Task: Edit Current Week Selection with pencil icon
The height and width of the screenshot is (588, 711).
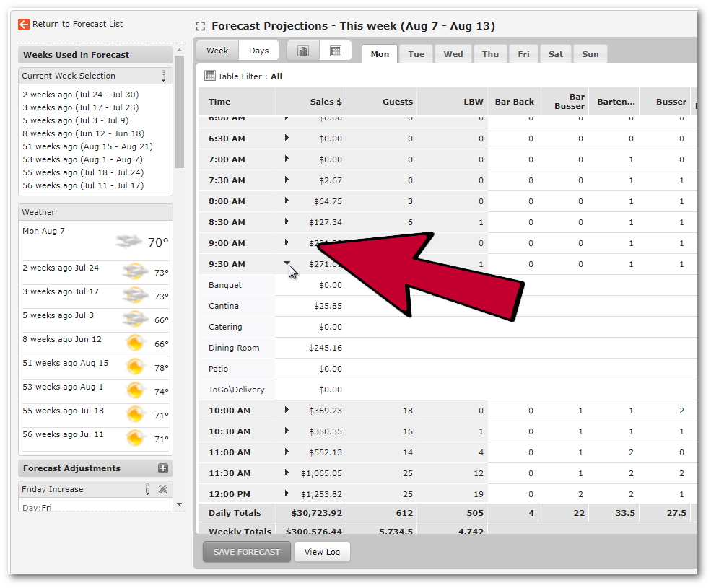Action: pos(163,76)
